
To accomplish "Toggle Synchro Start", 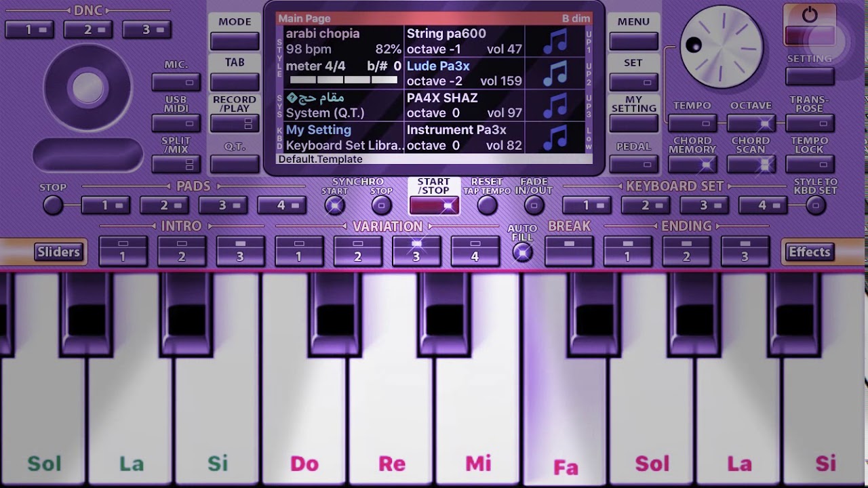I will pos(334,205).
